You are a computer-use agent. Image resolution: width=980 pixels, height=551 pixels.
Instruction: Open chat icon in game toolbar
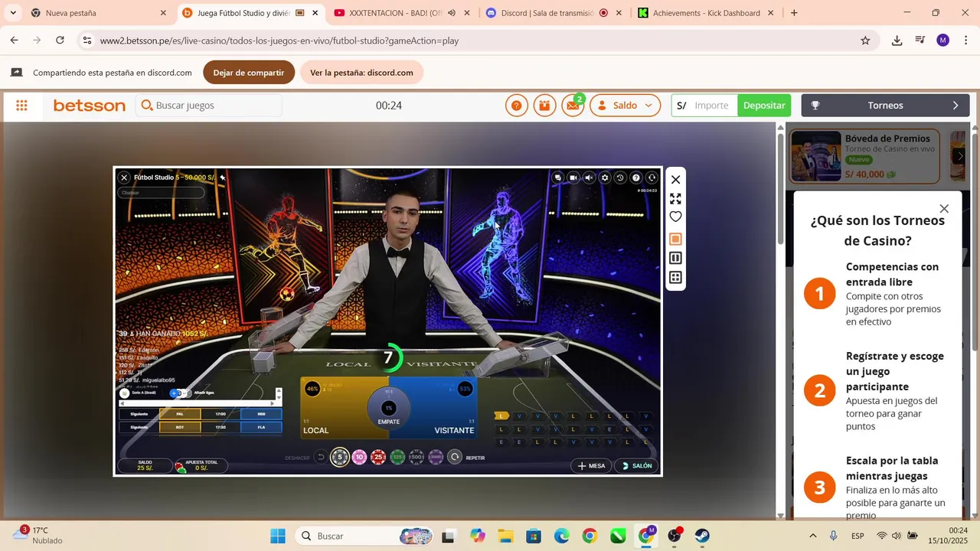(x=557, y=178)
